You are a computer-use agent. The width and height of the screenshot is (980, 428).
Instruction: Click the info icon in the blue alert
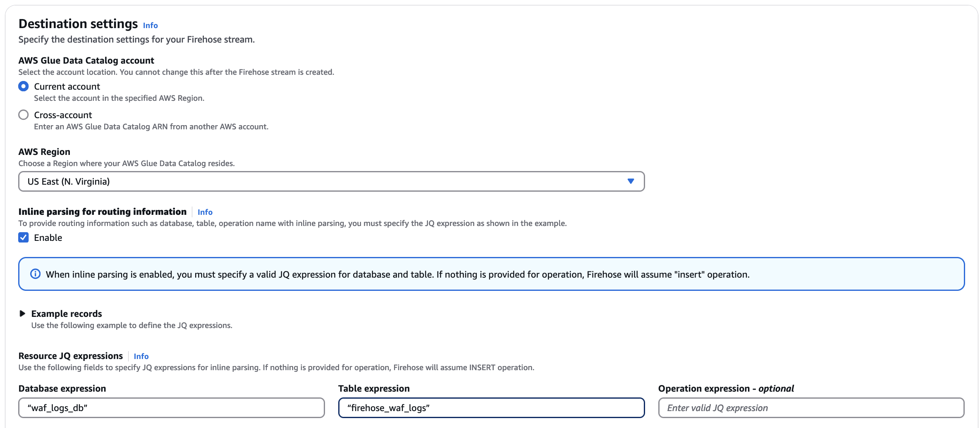[x=36, y=274]
